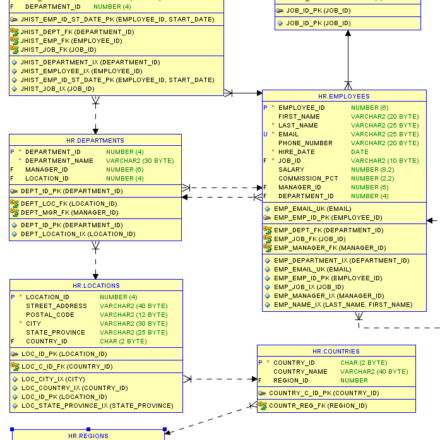Viewport: 440px width, 440px height.
Task: Click the DEPT_MGR_FK foreign key icon
Action: (14, 213)
